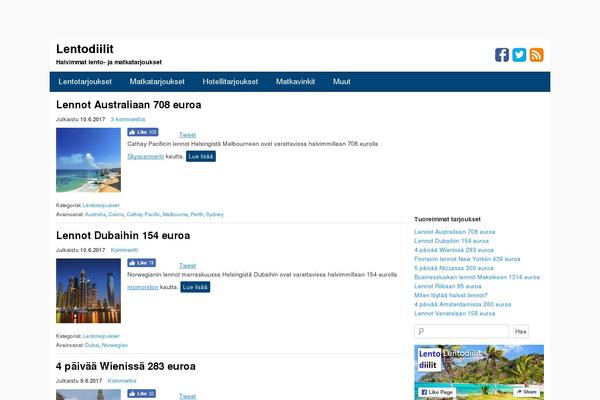Open Lennot Venetsiaan 158 euroa
Viewport: 600px width, 400px height.
(x=455, y=313)
